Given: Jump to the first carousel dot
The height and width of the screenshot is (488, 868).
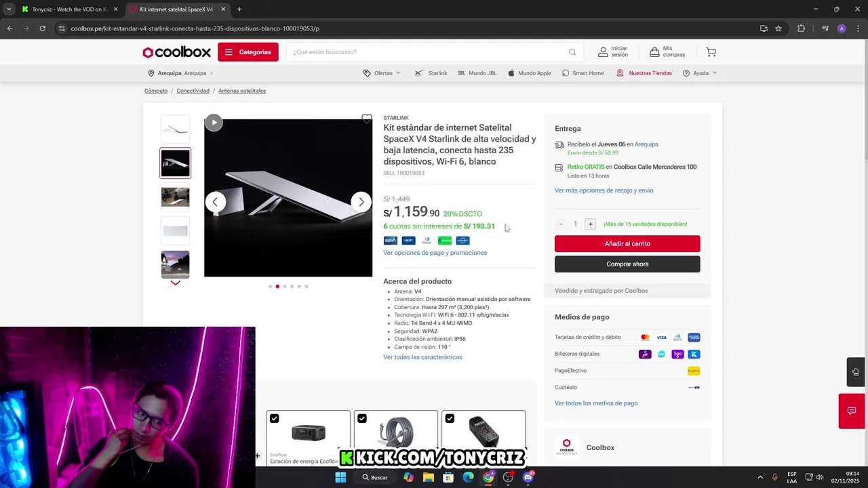Looking at the screenshot, I should pos(270,287).
